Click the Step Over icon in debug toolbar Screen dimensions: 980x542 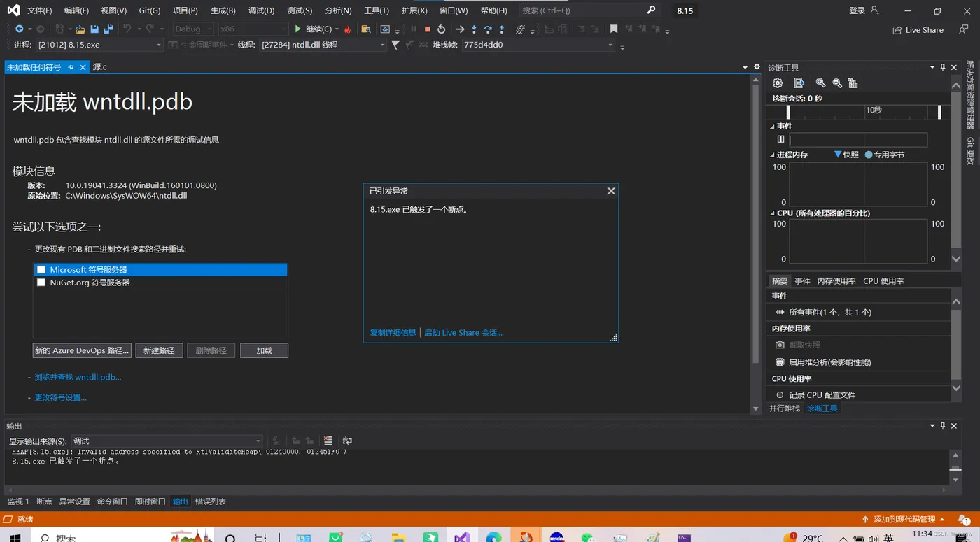[x=488, y=29]
